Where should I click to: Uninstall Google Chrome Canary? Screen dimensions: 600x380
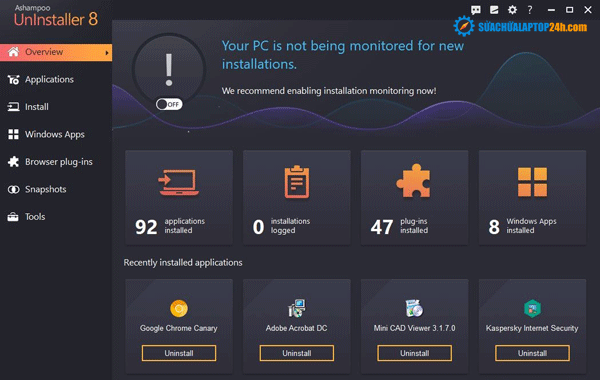[x=179, y=353]
